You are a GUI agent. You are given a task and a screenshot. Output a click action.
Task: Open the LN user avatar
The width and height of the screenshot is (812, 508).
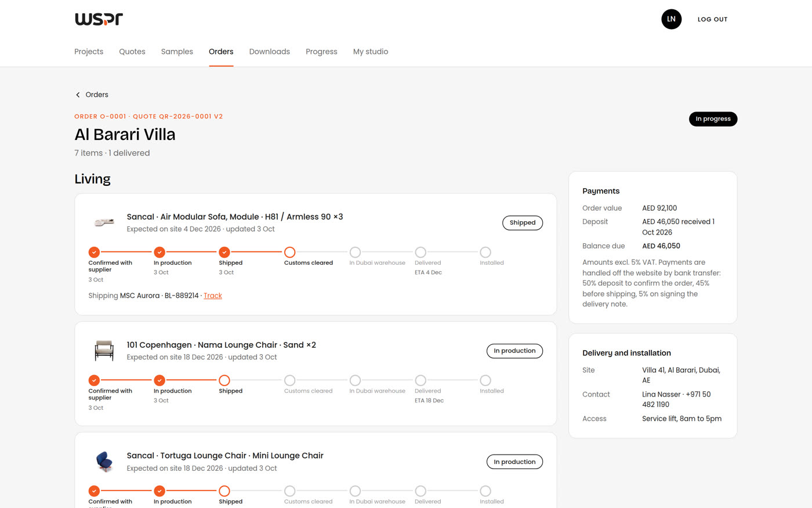click(x=671, y=19)
